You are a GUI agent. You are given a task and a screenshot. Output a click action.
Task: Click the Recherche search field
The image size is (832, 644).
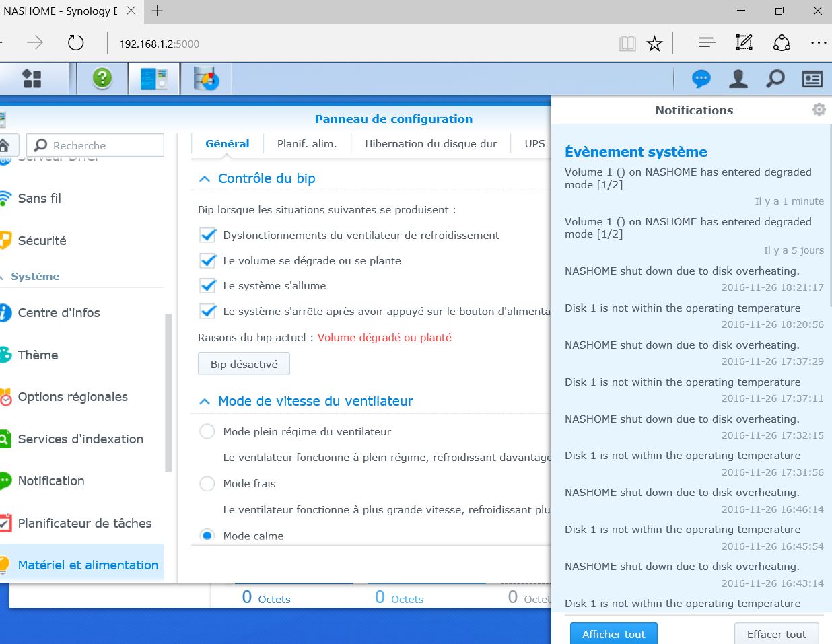pyautogui.click(x=95, y=145)
